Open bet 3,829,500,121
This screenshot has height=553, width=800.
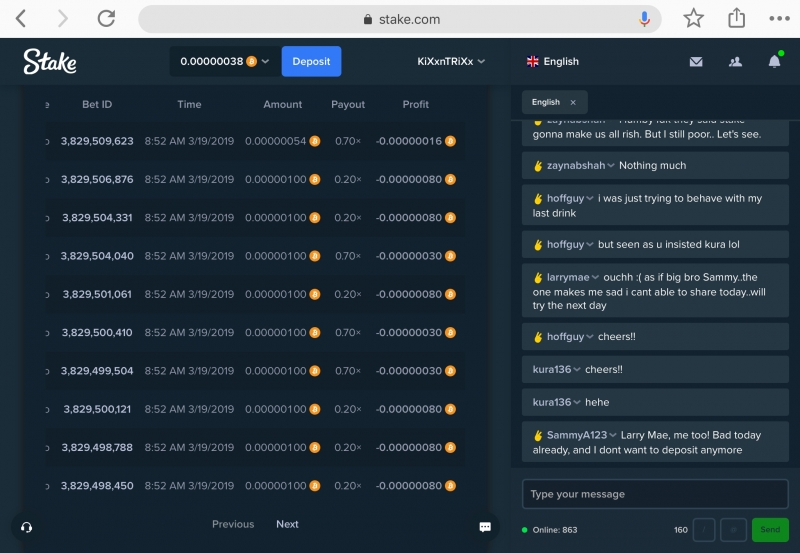[x=97, y=409]
